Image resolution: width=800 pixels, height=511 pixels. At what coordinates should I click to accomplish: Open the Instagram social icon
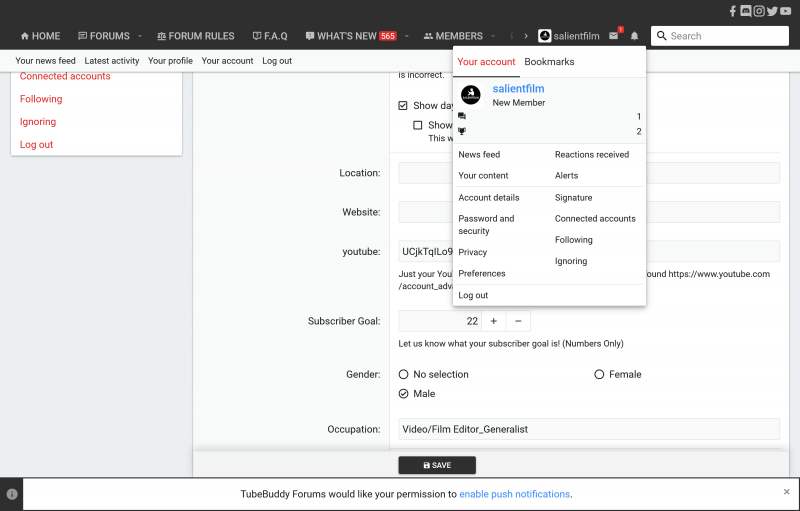759,11
